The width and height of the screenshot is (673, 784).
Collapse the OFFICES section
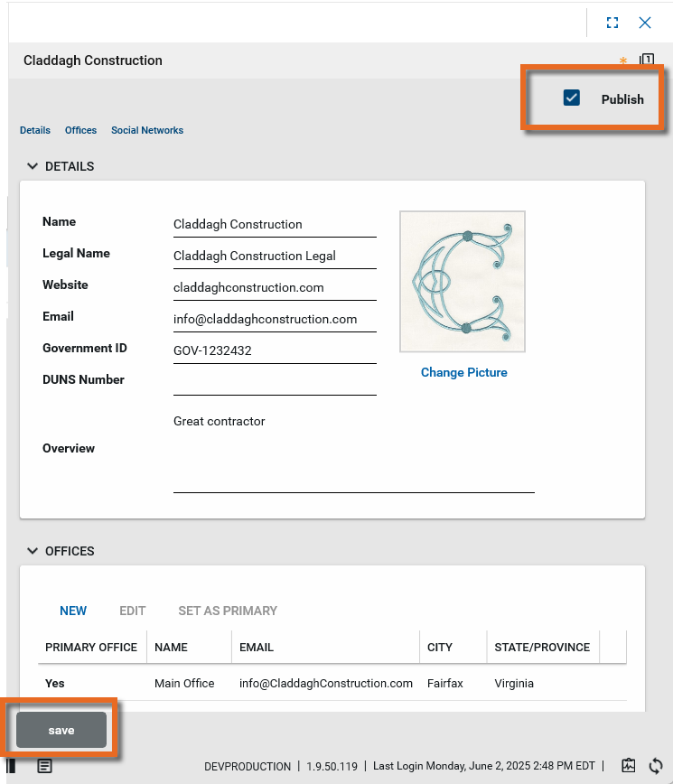coord(33,551)
